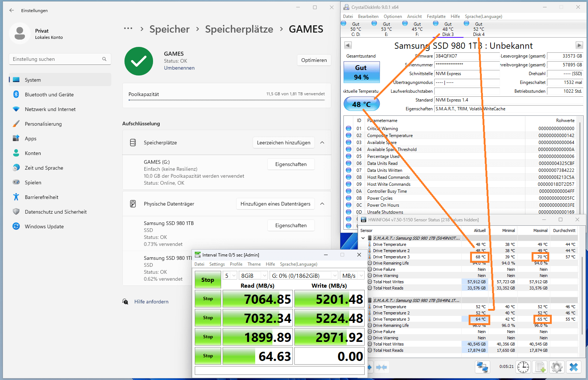Open Zeit und Sprache settings
The width and height of the screenshot is (588, 380).
tap(60, 168)
